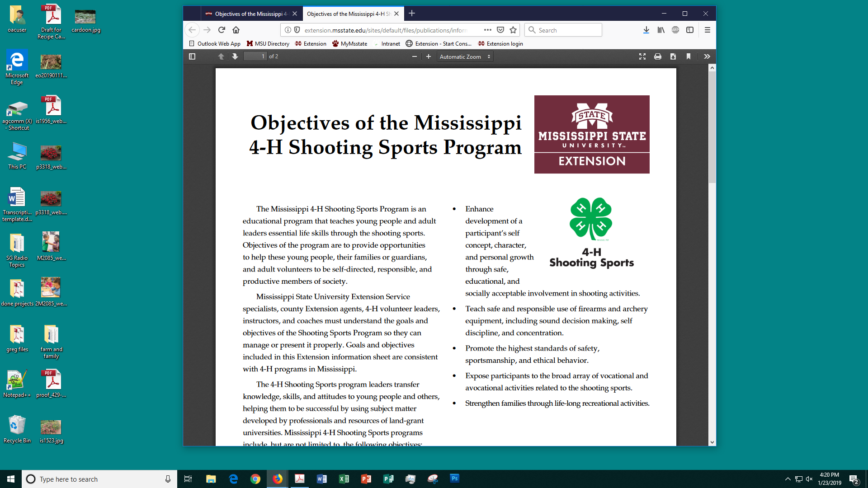Select the 'farm and family' folder
Screen dimensions: 868x488
pyautogui.click(x=51, y=342)
